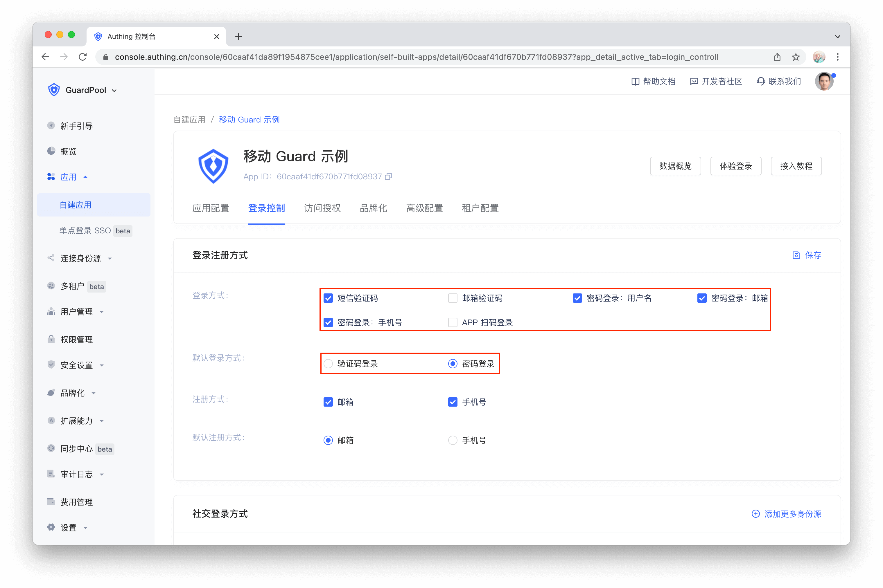Expand the 安全设置 sidebar section
Image resolution: width=883 pixels, height=588 pixels.
click(x=77, y=365)
